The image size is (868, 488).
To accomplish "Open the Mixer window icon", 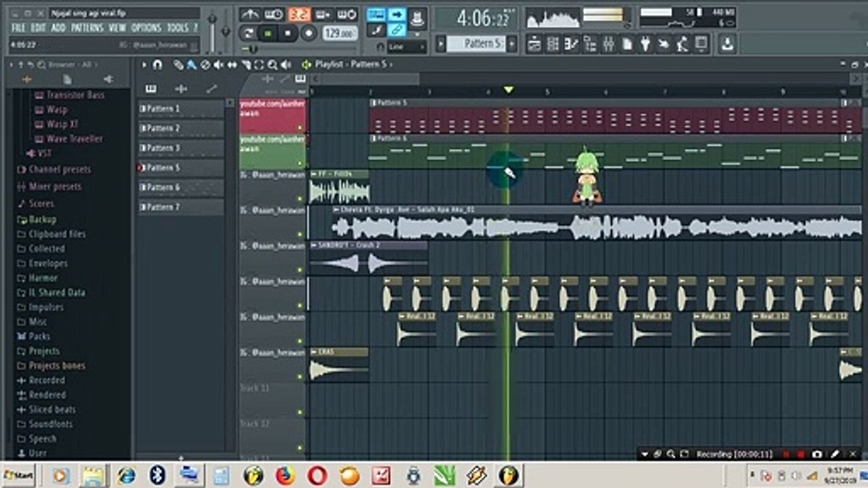I will tap(608, 45).
